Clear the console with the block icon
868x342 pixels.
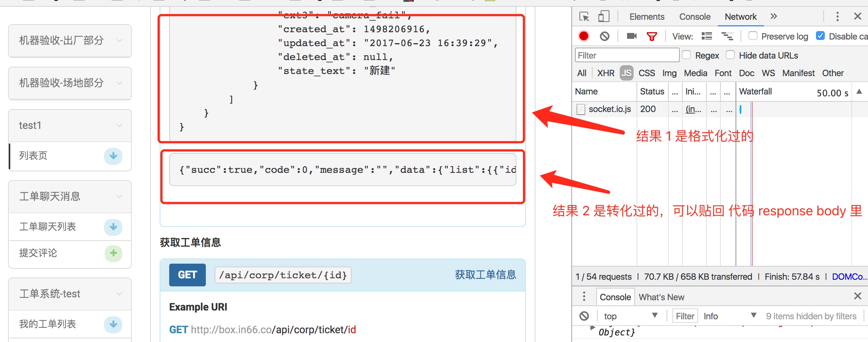pos(584,316)
